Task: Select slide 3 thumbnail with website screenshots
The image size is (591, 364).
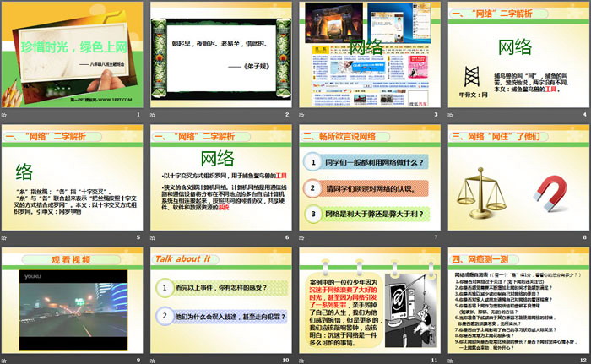Action: (x=370, y=55)
